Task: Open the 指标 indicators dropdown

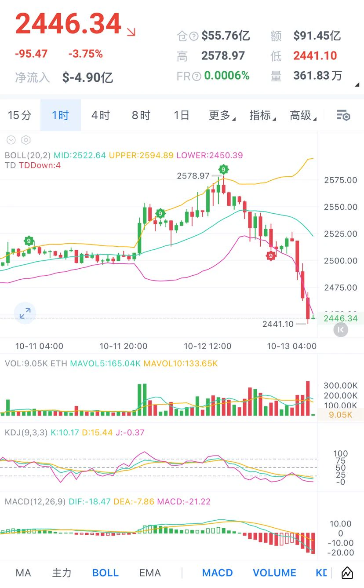Action: click(x=262, y=115)
